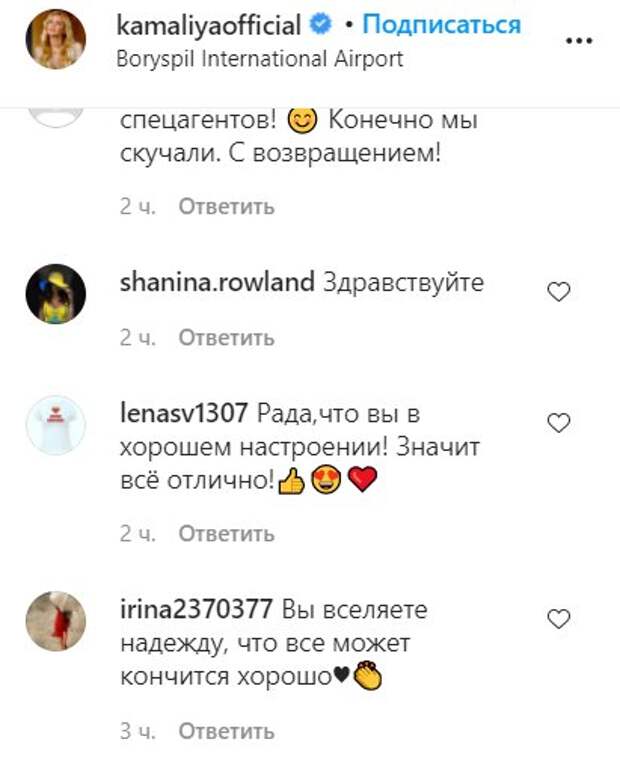Reply to lenasv1307's comment
The width and height of the screenshot is (620, 757).
click(226, 533)
